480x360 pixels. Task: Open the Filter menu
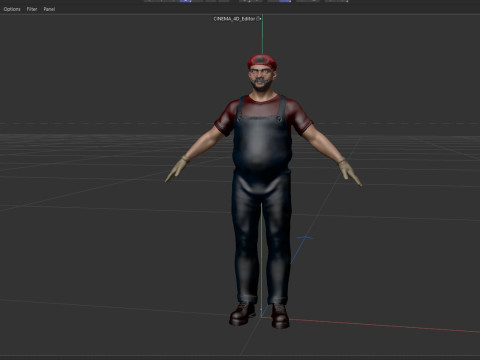point(32,9)
